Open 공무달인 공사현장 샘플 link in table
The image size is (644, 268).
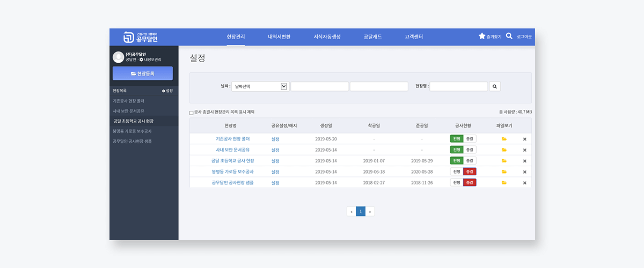233,182
